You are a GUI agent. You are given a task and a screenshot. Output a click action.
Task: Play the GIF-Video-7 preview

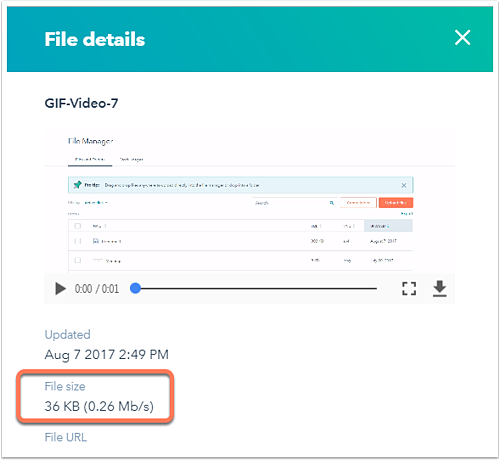pos(60,289)
